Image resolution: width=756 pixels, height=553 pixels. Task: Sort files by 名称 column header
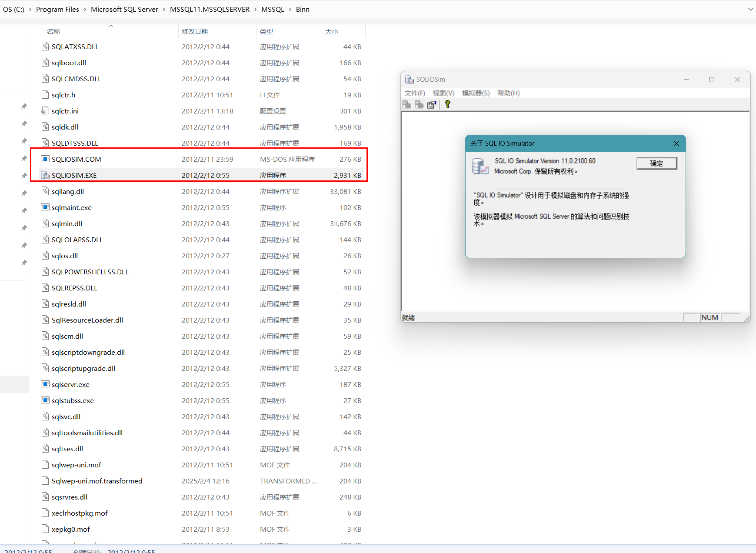click(104, 31)
